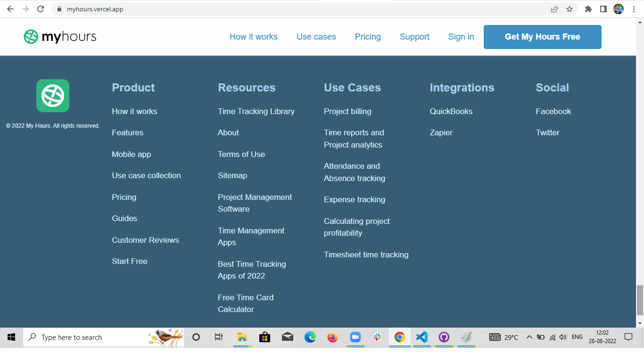Open Attendance and Absence tracking link
The width and height of the screenshot is (644, 362).
click(x=355, y=172)
